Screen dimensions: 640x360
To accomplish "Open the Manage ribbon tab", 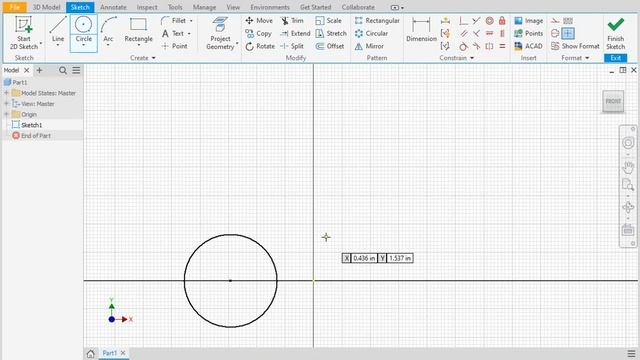I will 204,7.
